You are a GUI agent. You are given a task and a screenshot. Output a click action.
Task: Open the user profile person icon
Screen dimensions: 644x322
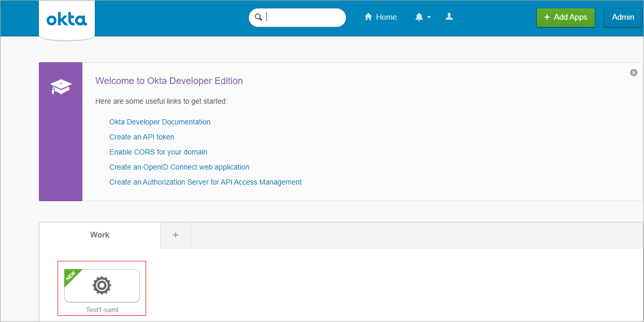(449, 17)
